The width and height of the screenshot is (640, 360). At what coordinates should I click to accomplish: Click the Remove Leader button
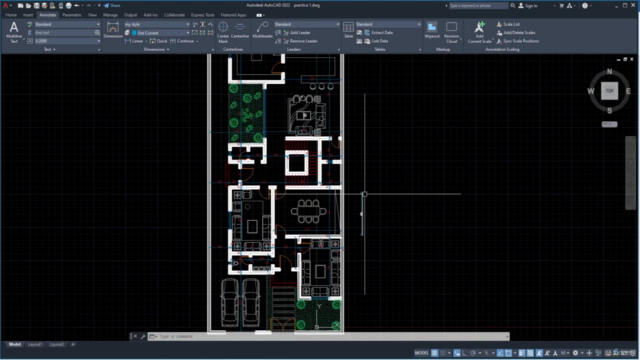[300, 41]
